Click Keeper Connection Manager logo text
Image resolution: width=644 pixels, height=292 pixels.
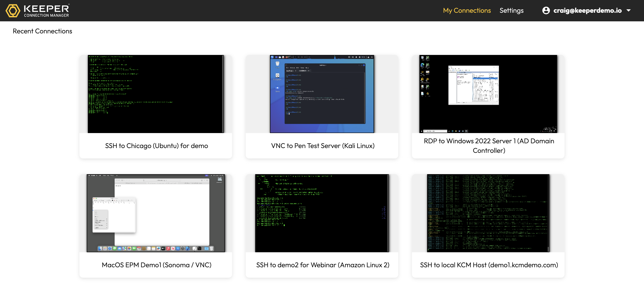click(46, 10)
